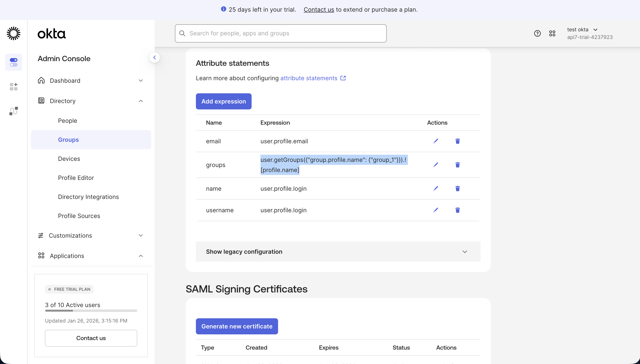Screen dimensions: 640x364
Task: Delete the name attribute statement
Action: (457, 189)
